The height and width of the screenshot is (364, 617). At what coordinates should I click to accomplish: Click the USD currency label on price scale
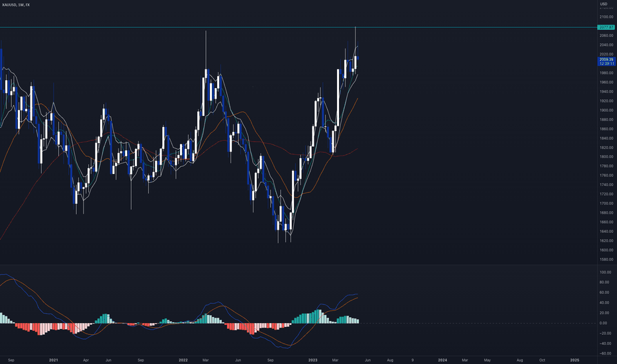click(x=604, y=4)
